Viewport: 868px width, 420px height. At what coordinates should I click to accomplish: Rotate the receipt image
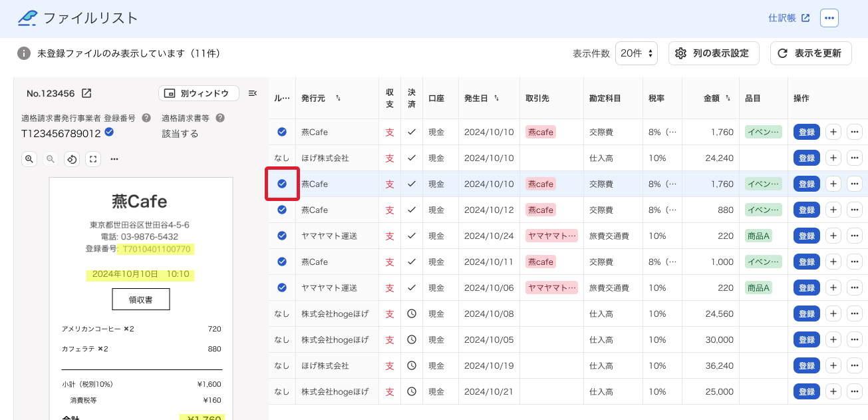pyautogui.click(x=72, y=159)
